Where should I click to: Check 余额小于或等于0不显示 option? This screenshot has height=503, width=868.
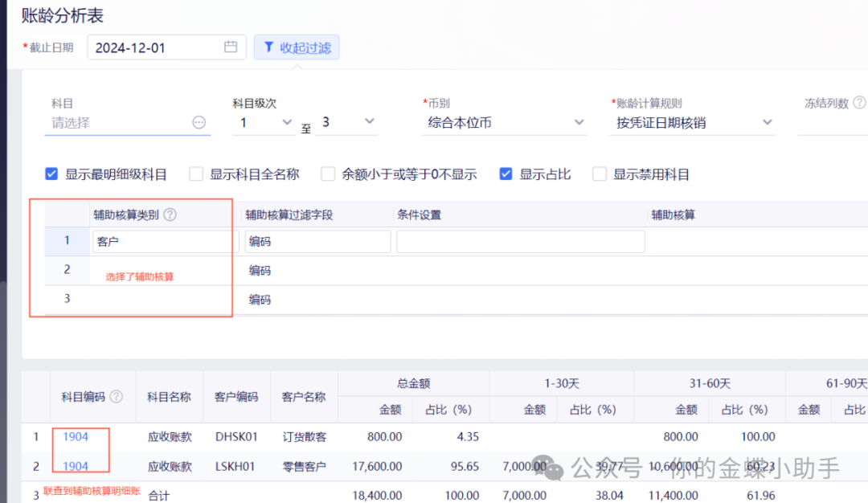coord(328,174)
